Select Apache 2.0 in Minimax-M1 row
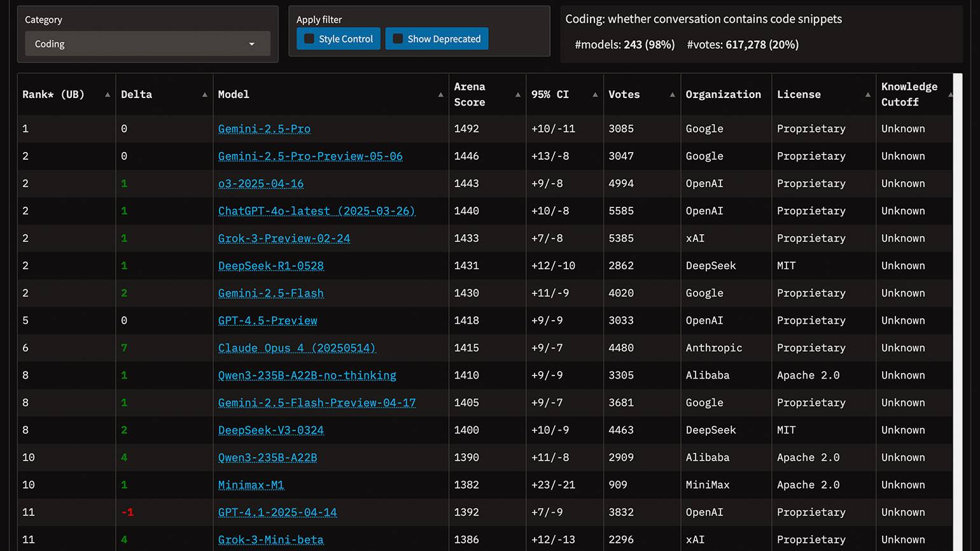Screen dimensions: 980x551 [808, 484]
